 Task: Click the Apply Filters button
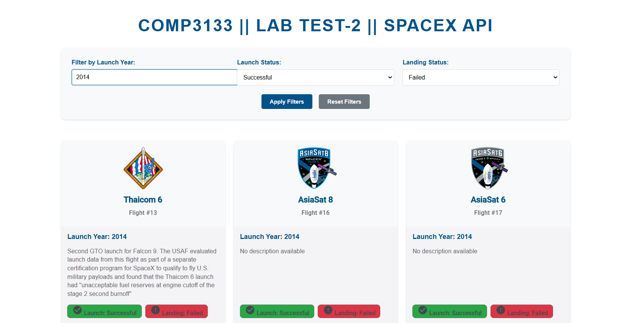287,102
